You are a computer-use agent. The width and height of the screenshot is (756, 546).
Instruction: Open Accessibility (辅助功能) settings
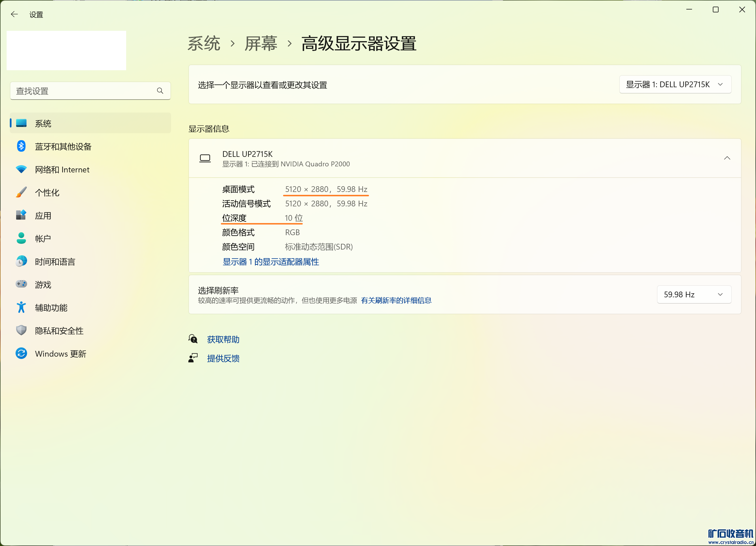[x=51, y=307]
